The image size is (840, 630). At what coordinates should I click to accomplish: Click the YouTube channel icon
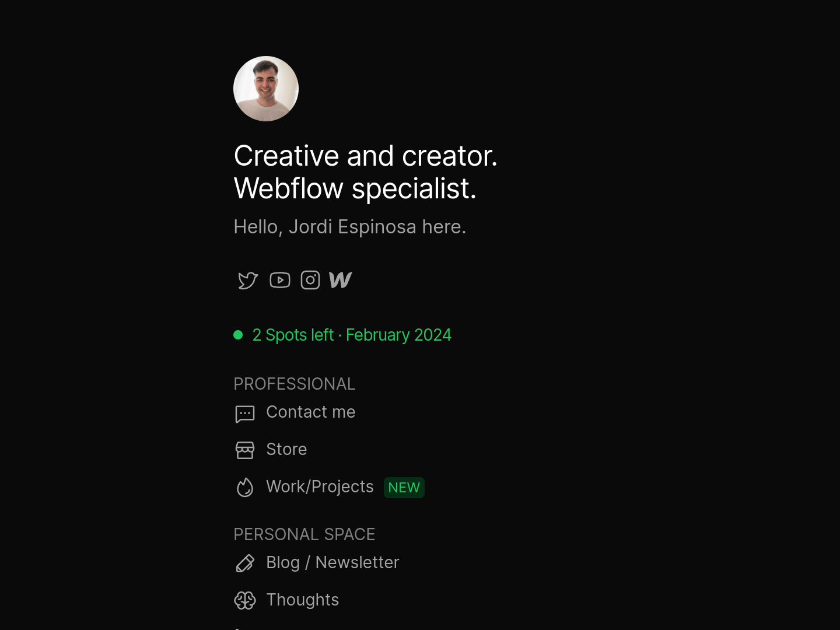(x=280, y=281)
